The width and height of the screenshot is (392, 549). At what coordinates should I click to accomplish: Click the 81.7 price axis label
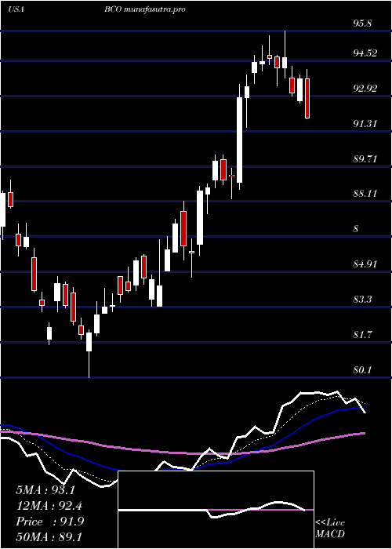363,335
